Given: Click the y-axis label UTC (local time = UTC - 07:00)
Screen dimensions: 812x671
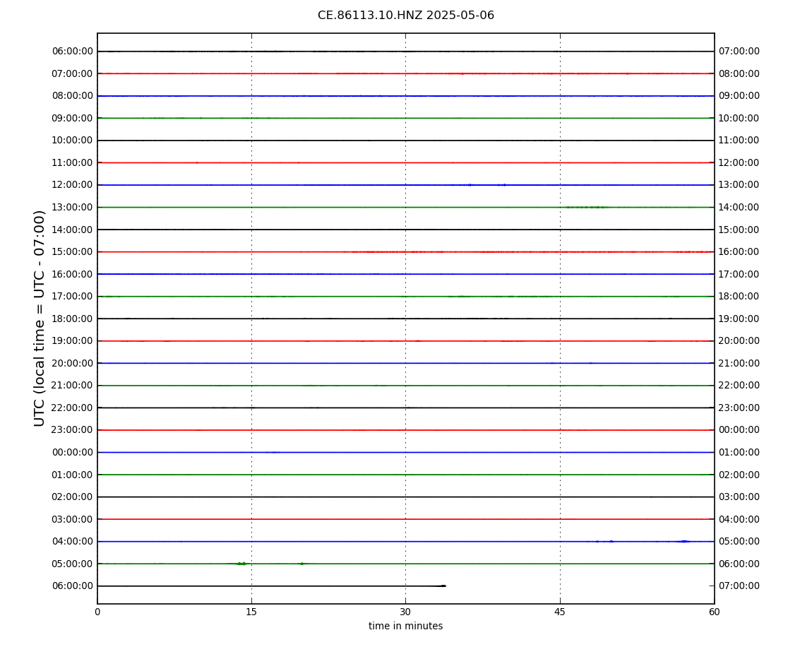Looking at the screenshot, I should (40, 318).
